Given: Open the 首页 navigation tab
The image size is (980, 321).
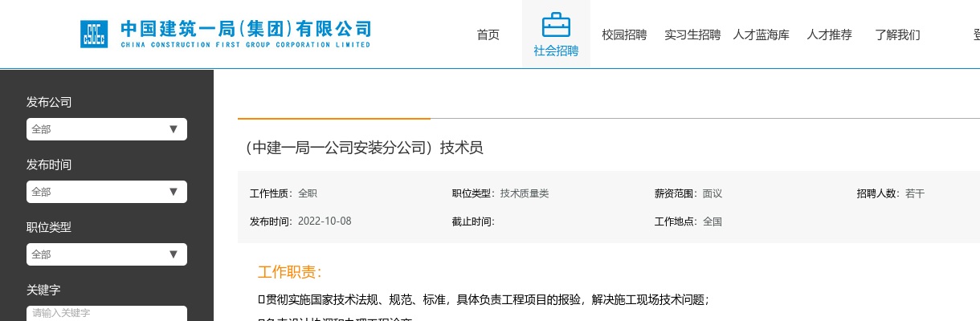Looking at the screenshot, I should click(488, 35).
